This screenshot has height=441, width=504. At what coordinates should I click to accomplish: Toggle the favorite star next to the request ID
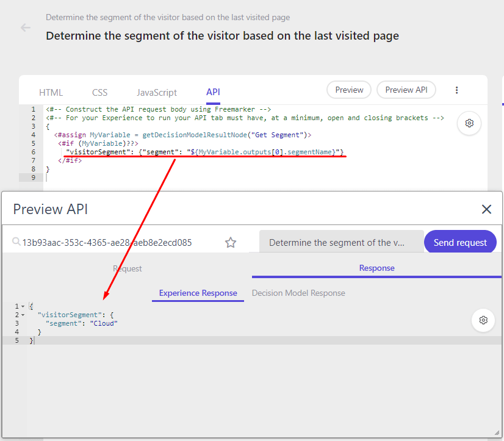click(x=231, y=242)
